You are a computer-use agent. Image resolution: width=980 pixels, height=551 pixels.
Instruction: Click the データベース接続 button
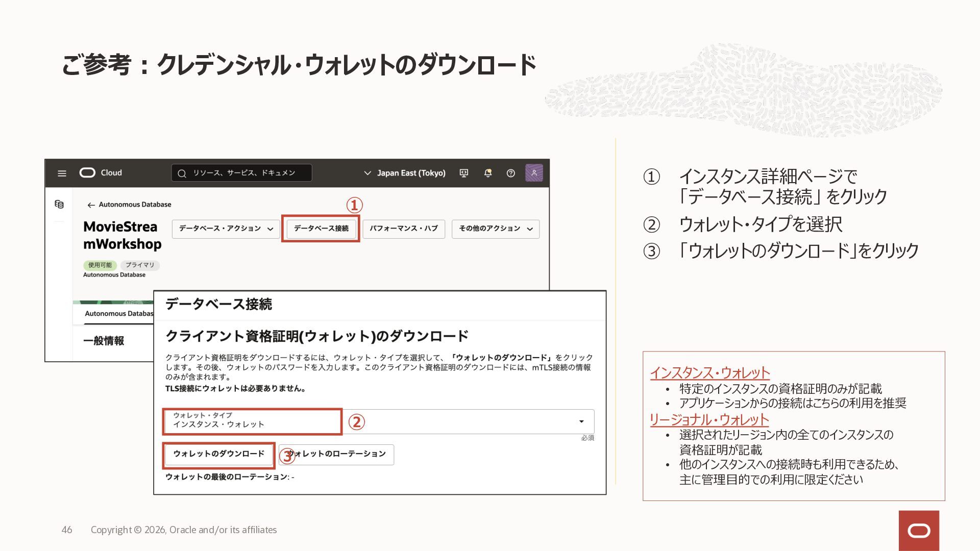pyautogui.click(x=321, y=229)
